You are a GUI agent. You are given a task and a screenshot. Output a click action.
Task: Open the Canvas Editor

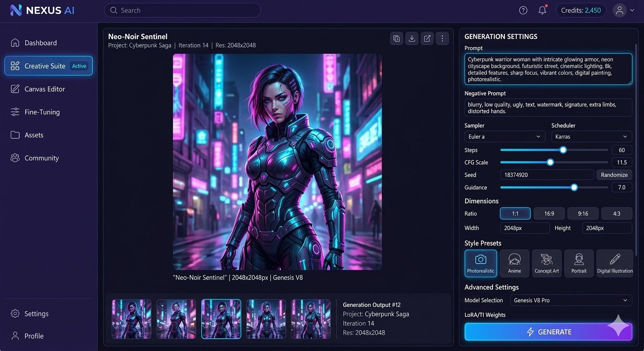[48, 89]
